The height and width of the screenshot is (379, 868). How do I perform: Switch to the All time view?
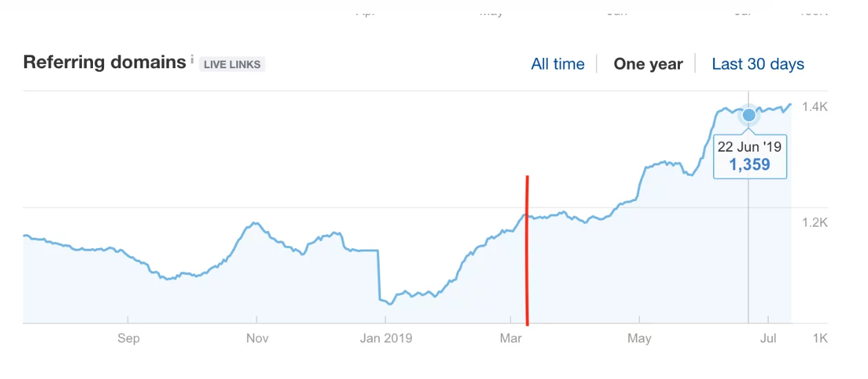click(x=557, y=64)
